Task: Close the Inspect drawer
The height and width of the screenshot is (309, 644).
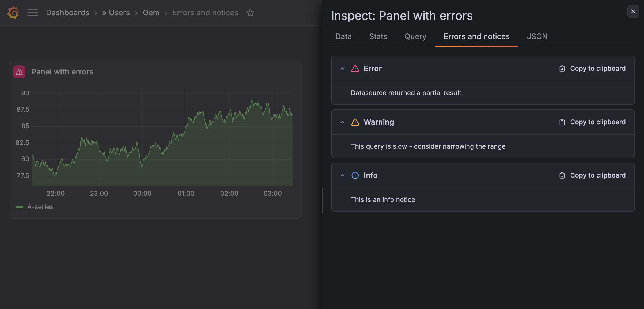Action: pos(633,11)
